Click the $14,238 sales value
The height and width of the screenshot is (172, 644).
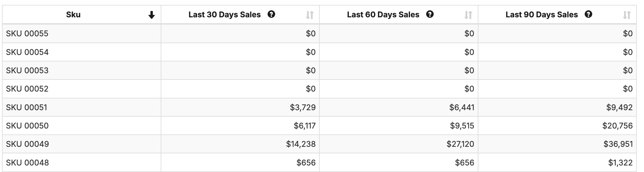[x=301, y=144]
